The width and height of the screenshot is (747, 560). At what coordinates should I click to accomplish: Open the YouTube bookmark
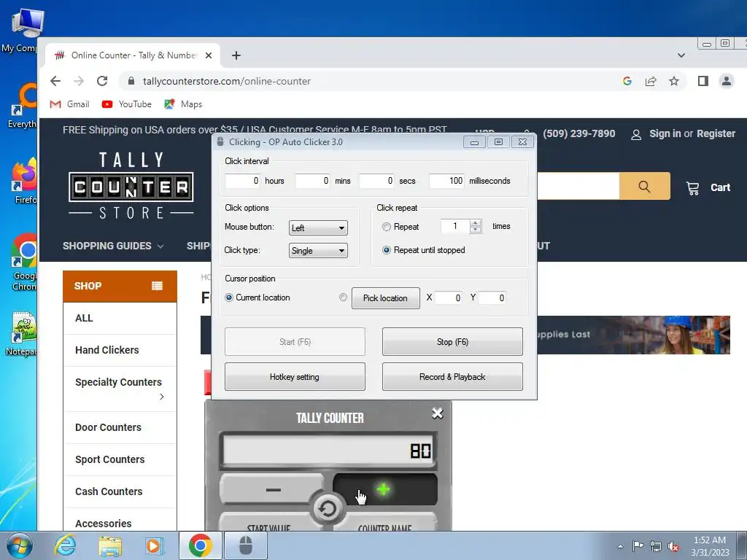click(126, 104)
